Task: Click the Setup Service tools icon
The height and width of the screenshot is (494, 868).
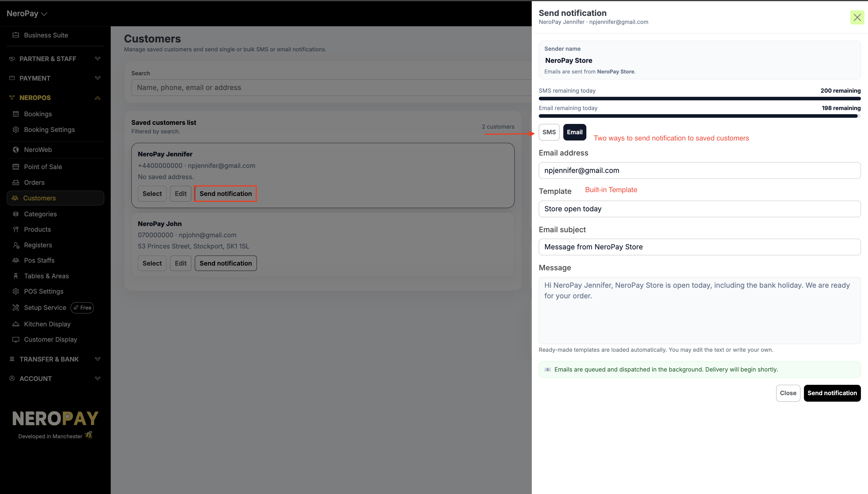Action: (16, 307)
